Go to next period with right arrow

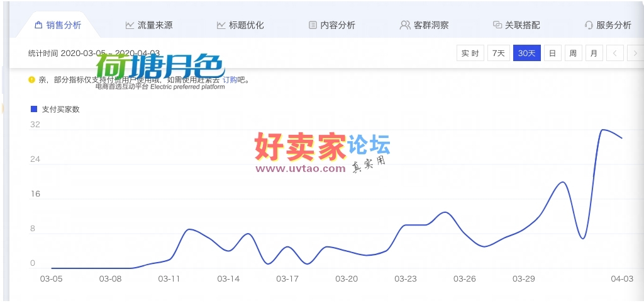coord(634,54)
